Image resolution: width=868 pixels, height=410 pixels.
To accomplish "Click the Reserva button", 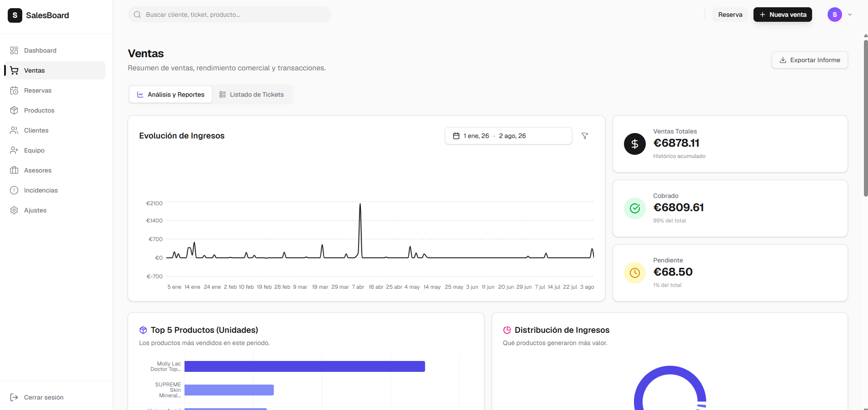I will [x=730, y=15].
